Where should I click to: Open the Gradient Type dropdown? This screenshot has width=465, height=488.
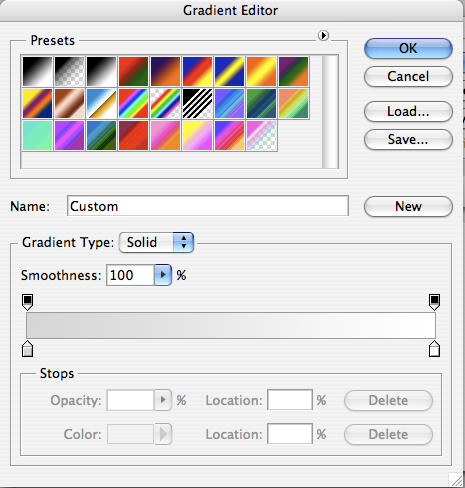pos(156,242)
